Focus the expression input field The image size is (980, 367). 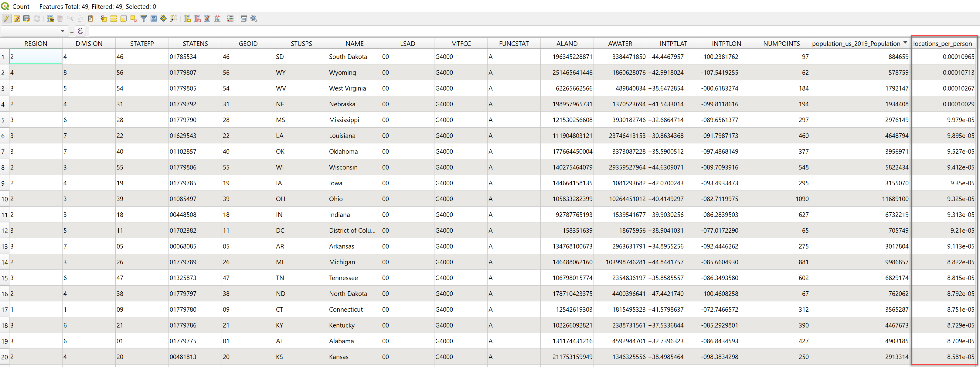point(534,31)
